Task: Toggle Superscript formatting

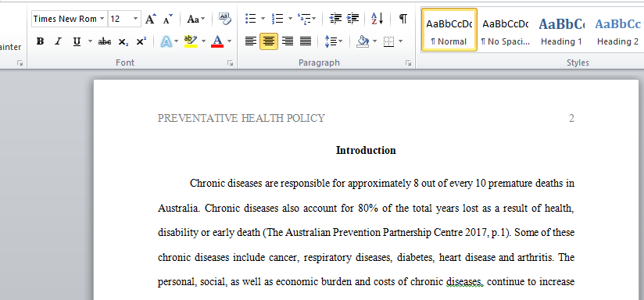Action: 141,41
